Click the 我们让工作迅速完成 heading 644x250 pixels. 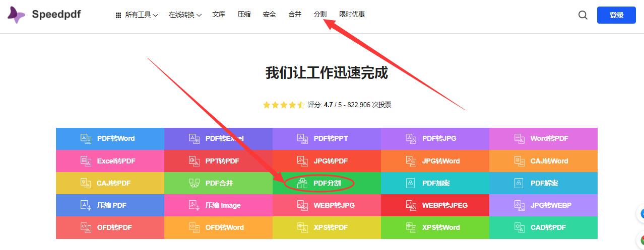click(x=327, y=72)
